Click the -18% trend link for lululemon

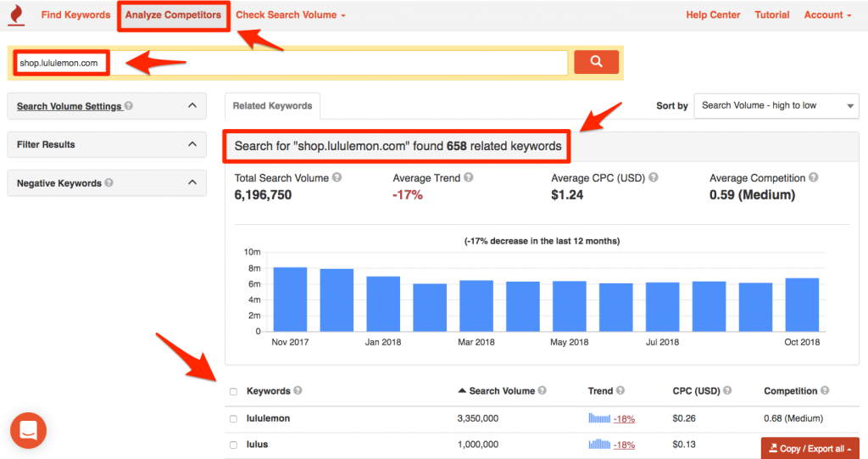click(x=624, y=419)
